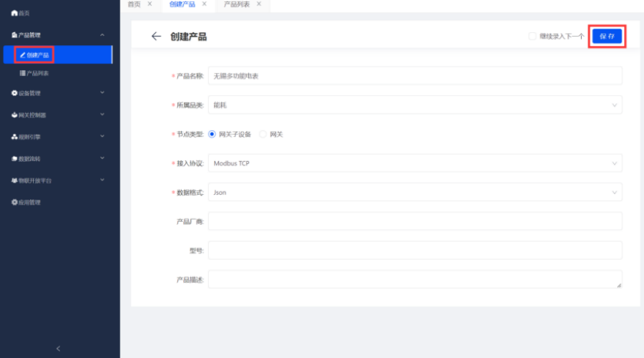The height and width of the screenshot is (358, 644).
Task: Expand the 数据流转 menu chevron
Action: [x=102, y=158]
